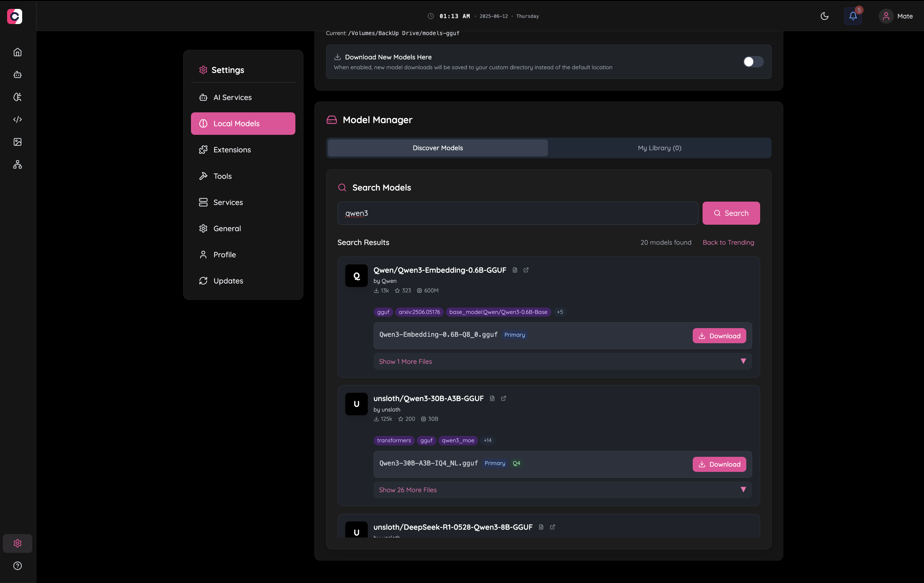Open external link for Qwen3-Embedding-0.6B-GGUF

(526, 270)
